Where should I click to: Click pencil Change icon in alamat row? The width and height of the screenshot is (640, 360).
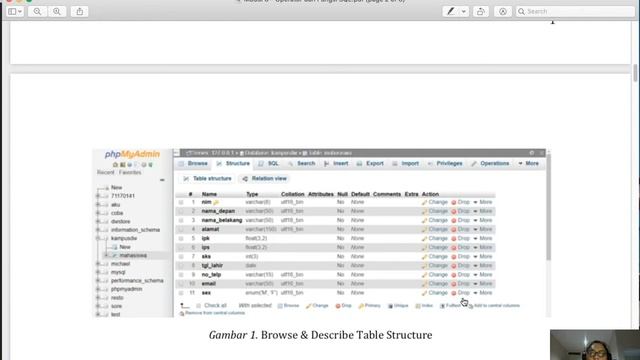point(424,229)
